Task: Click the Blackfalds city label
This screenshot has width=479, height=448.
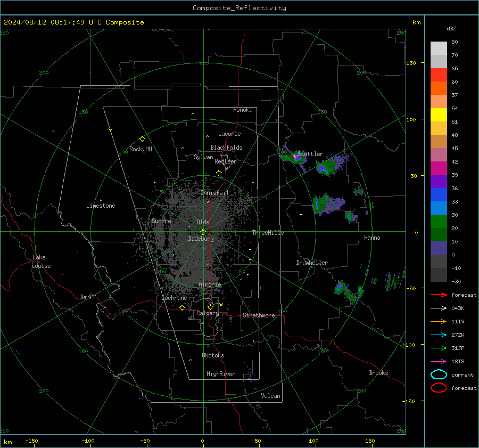Action: pos(226,148)
